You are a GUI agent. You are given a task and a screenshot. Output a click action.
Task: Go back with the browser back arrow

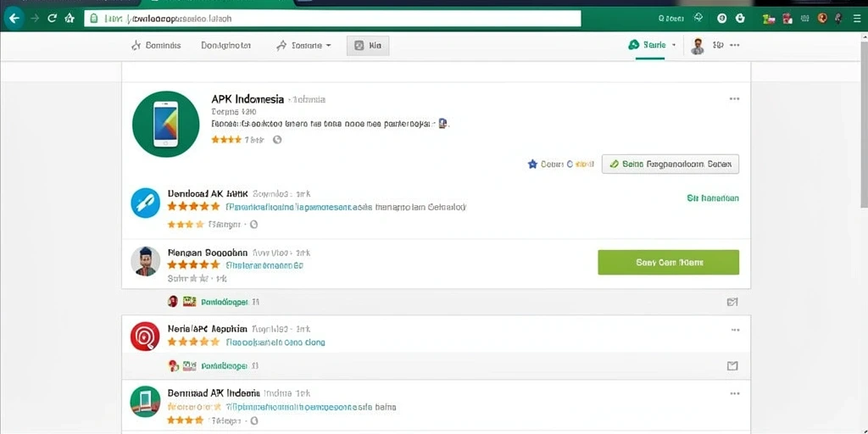click(x=14, y=19)
